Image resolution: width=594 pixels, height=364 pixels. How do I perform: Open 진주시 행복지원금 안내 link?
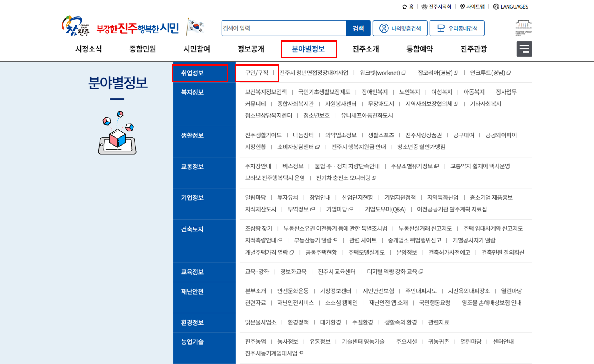[359, 147]
